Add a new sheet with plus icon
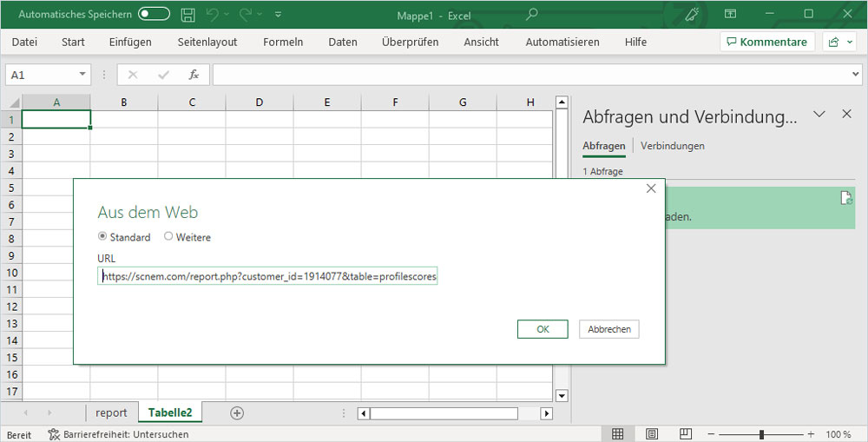 tap(237, 412)
